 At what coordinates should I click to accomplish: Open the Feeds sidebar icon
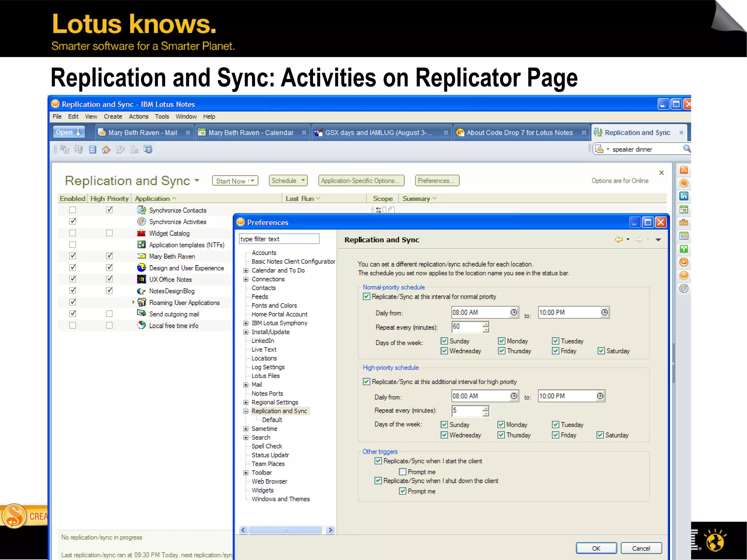(x=684, y=170)
